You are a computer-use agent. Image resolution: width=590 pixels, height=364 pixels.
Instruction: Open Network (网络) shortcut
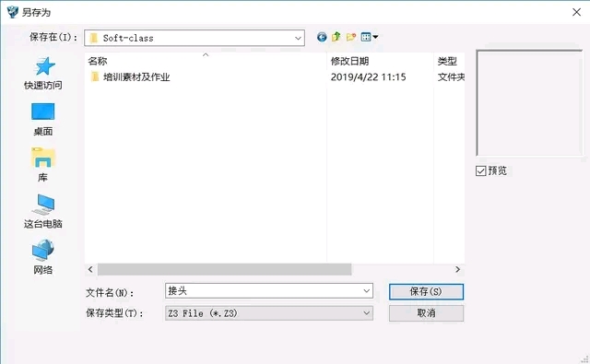(x=43, y=257)
